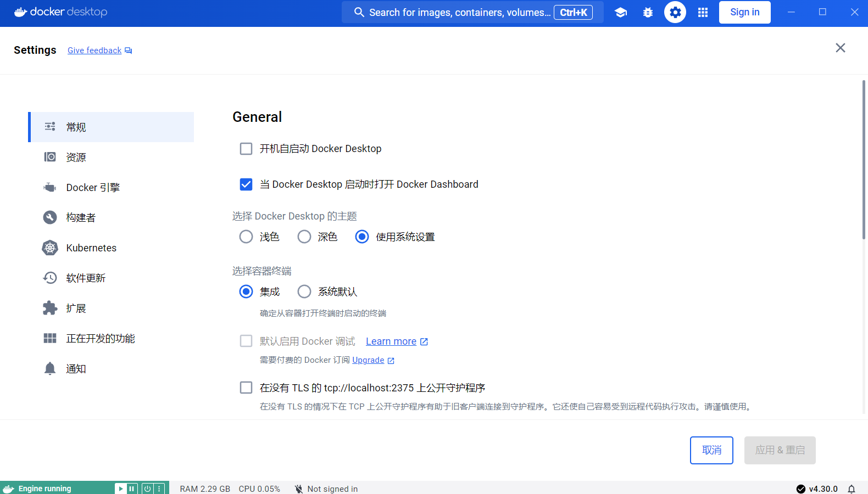Go to the Docker 引擎 settings section
Viewport: 868px width, 494px height.
tap(93, 188)
